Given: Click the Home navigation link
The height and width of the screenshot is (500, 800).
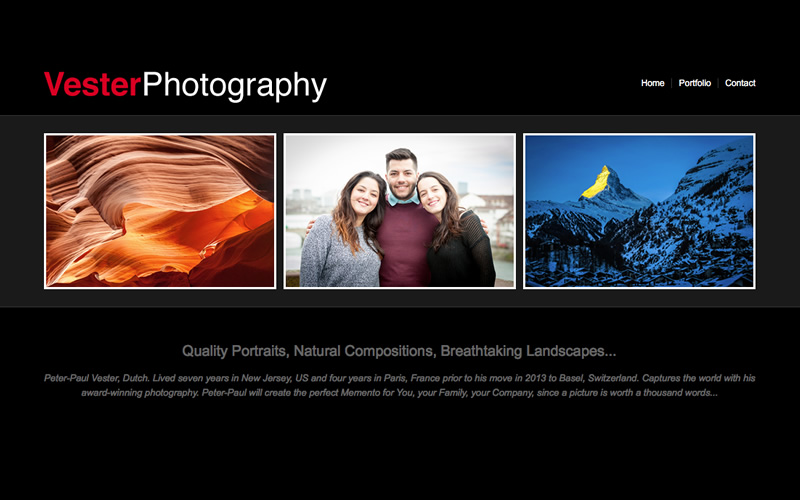Looking at the screenshot, I should coord(652,83).
